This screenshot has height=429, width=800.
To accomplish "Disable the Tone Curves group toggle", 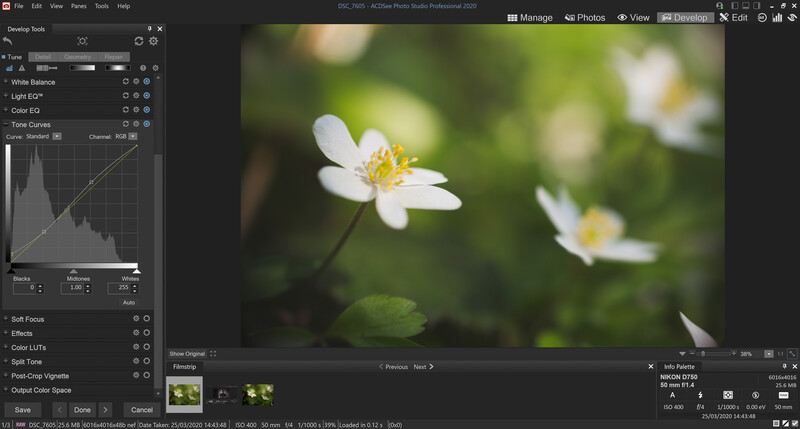I will [x=146, y=124].
